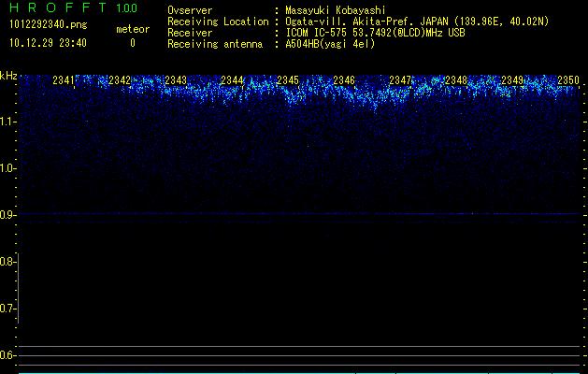
Task: Select antenna value A504HB(yagi 4el)
Action: (x=330, y=44)
